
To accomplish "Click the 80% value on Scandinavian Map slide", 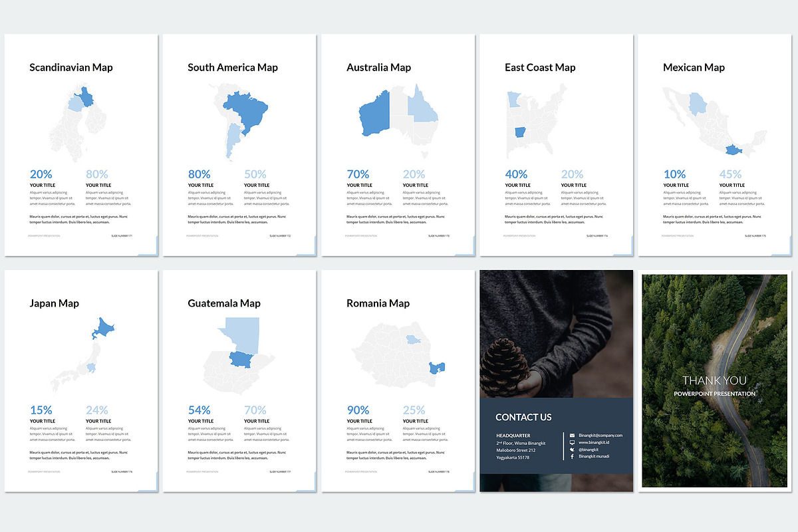I will (97, 174).
